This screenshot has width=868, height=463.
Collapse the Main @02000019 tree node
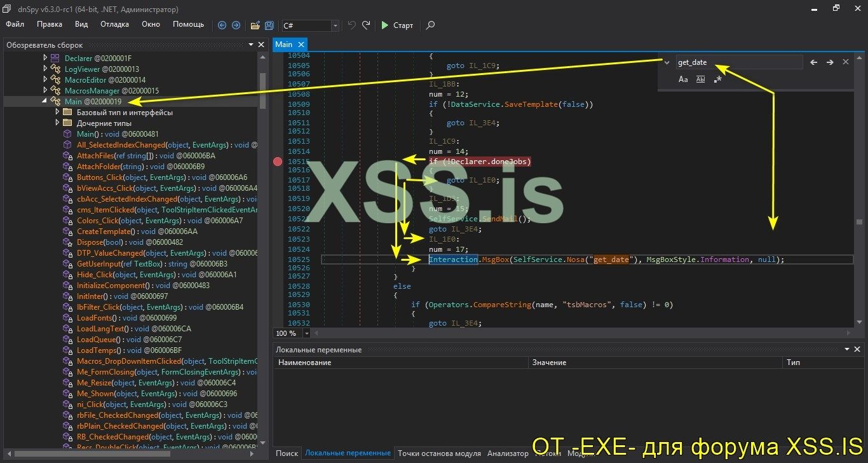click(44, 101)
